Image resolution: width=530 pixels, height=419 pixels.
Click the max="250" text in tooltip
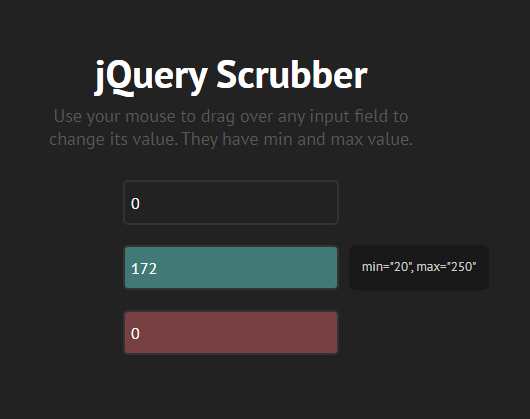(x=446, y=267)
